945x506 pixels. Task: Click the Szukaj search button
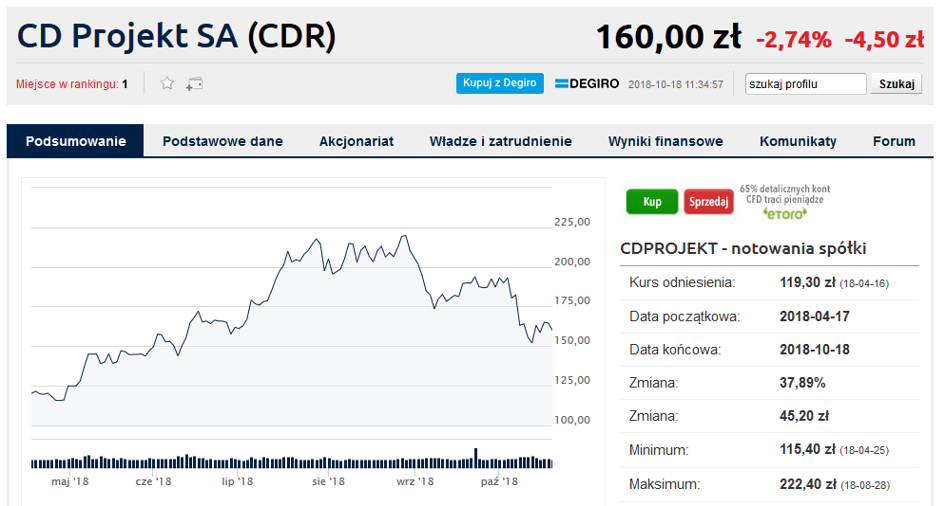tap(896, 84)
